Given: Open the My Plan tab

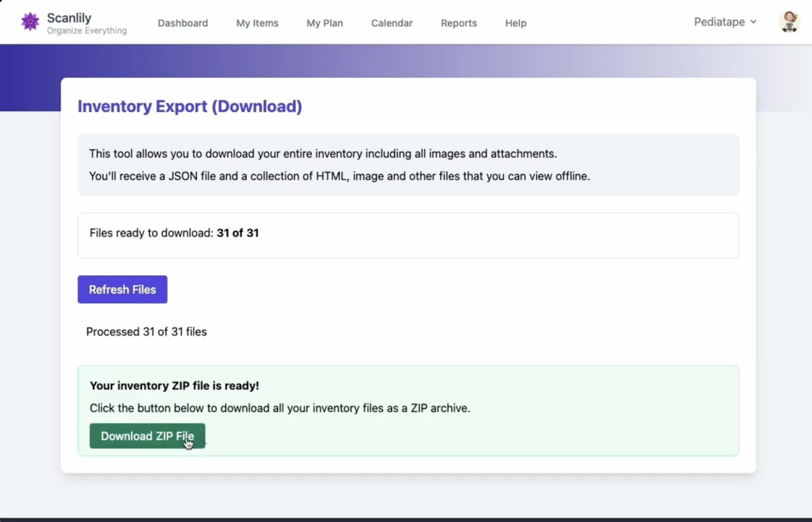Looking at the screenshot, I should point(324,23).
